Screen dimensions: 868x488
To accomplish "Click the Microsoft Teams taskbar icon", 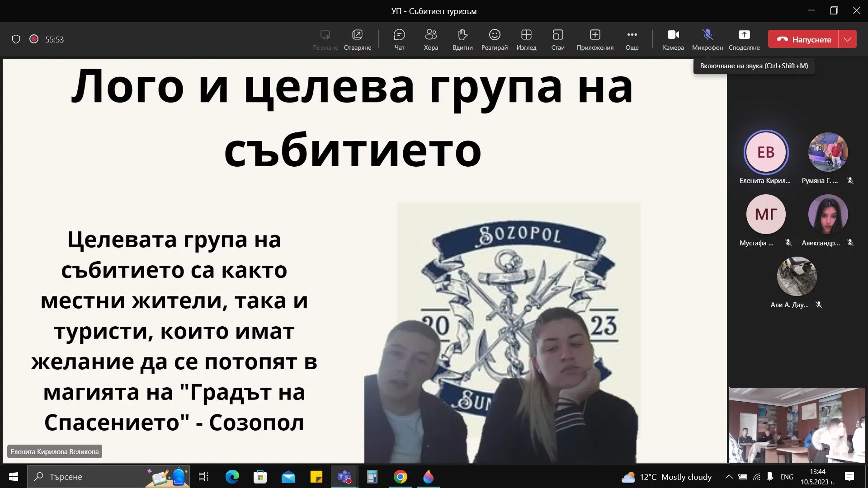I will pyautogui.click(x=344, y=477).
